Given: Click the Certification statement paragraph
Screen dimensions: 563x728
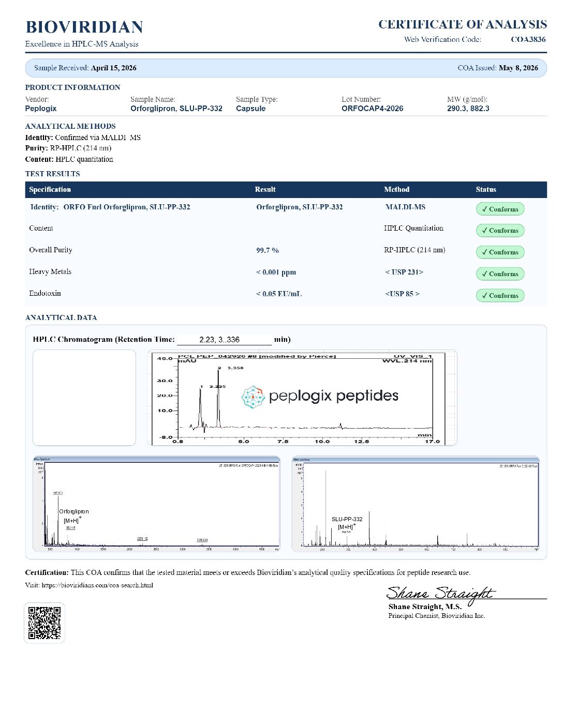Looking at the screenshot, I should [248, 572].
